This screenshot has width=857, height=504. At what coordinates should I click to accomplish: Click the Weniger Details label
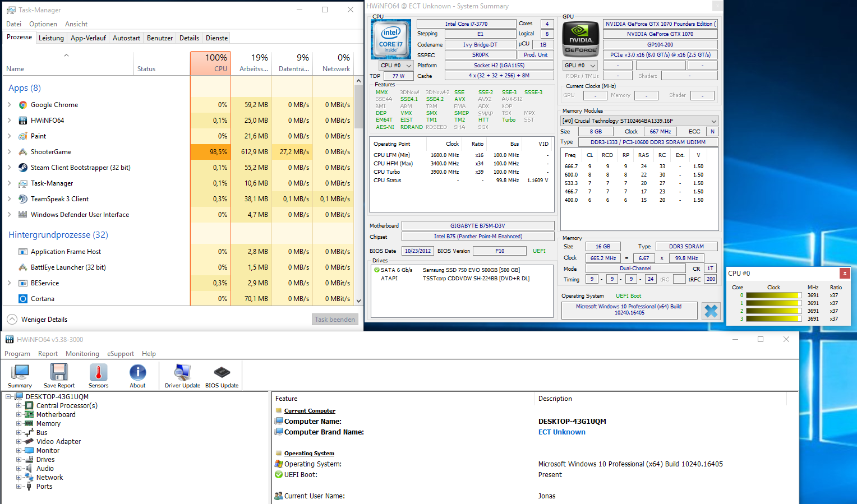pyautogui.click(x=44, y=320)
